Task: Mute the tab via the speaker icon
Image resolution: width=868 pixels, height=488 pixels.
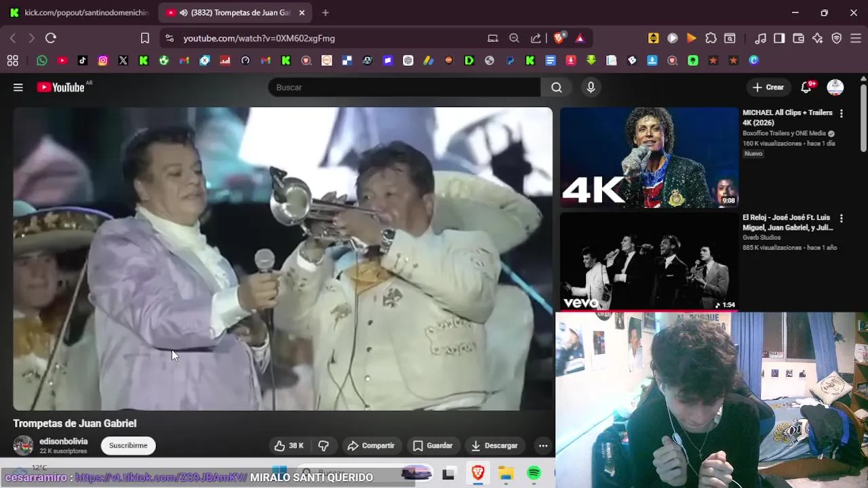Action: coord(183,12)
